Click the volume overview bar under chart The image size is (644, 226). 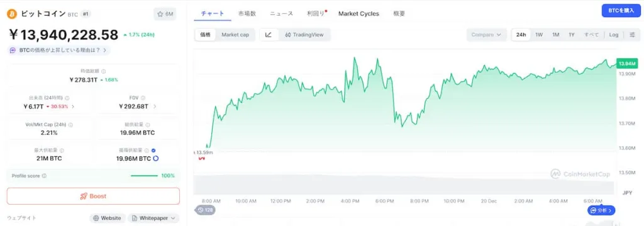(404, 184)
